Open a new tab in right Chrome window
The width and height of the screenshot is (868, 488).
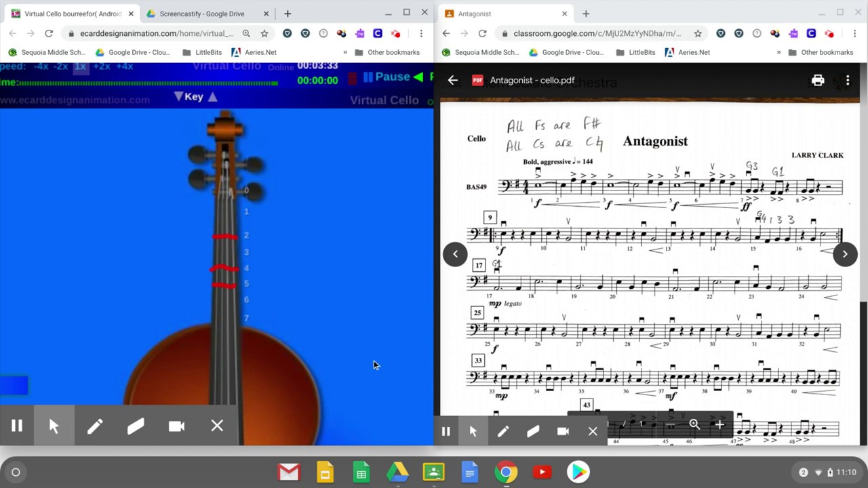(586, 14)
